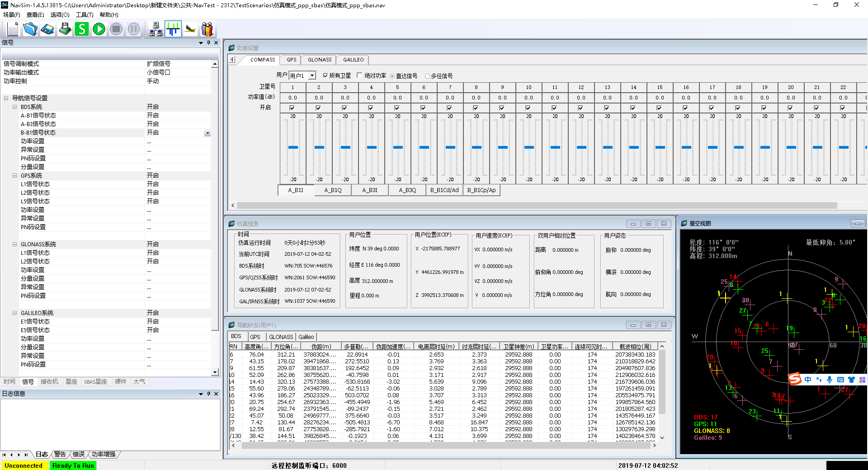Open the B-B1信号状态 value dropdown
868x470 pixels.
[x=208, y=133]
